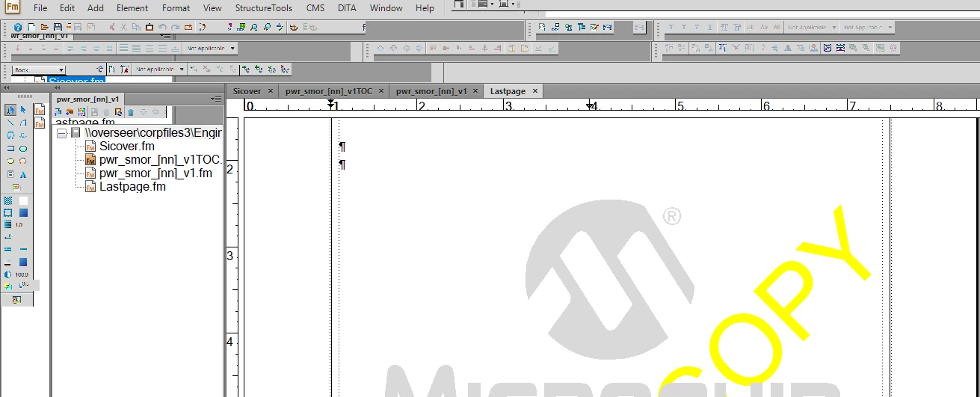Open the book panel options menu icon
The height and width of the screenshot is (397, 980).
click(x=216, y=99)
